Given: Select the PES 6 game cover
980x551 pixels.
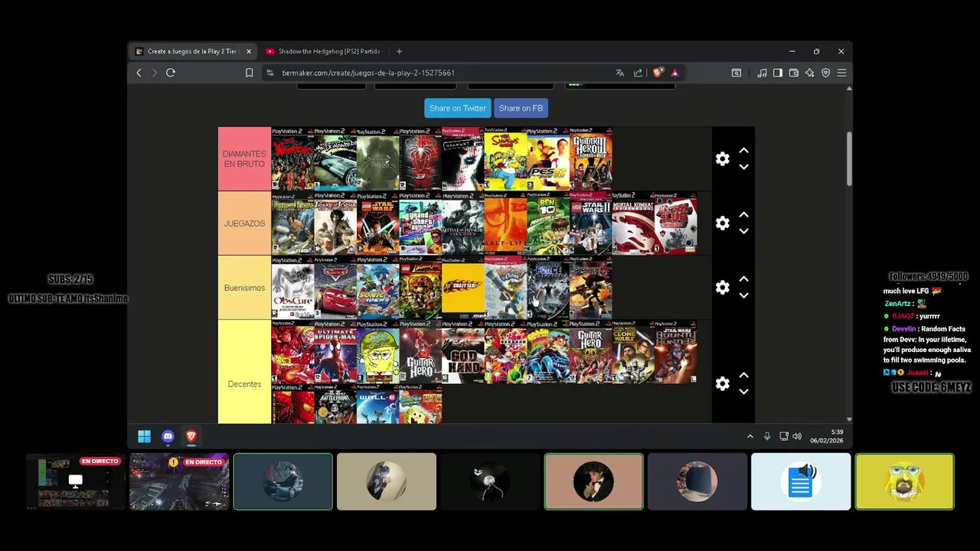Looking at the screenshot, I should point(547,158).
